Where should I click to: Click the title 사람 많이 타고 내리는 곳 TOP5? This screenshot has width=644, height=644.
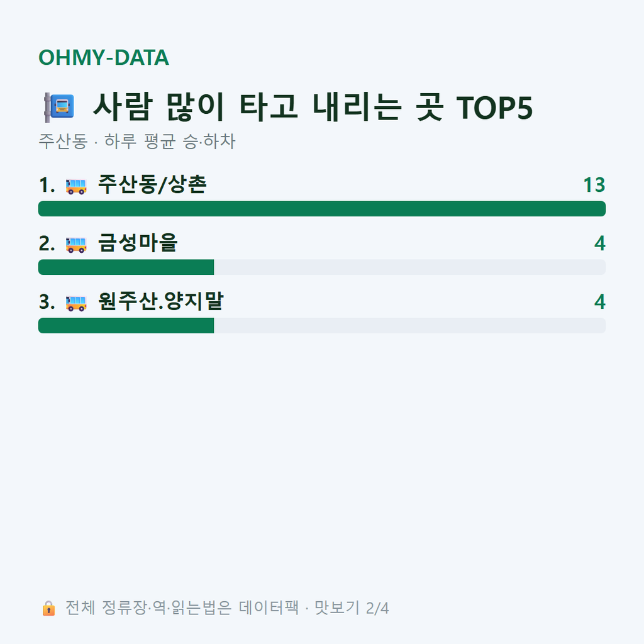[313, 107]
